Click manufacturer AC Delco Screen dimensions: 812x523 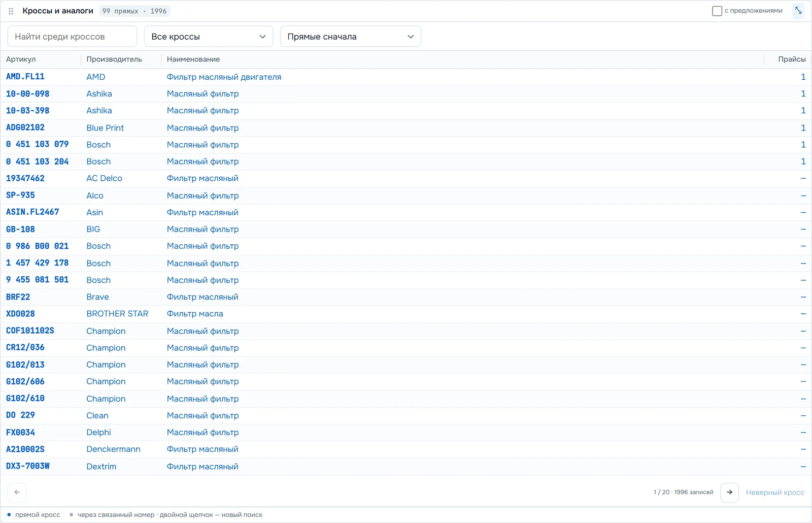tap(104, 178)
